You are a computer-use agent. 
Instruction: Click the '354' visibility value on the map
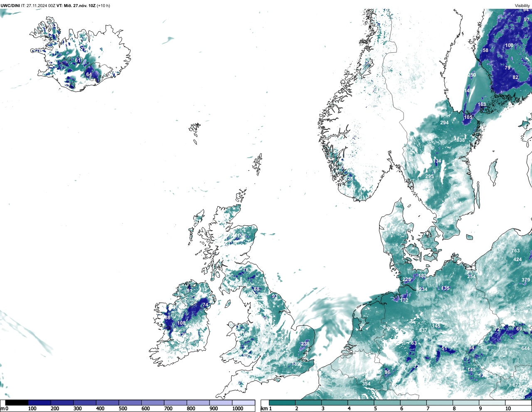[x=366, y=384]
